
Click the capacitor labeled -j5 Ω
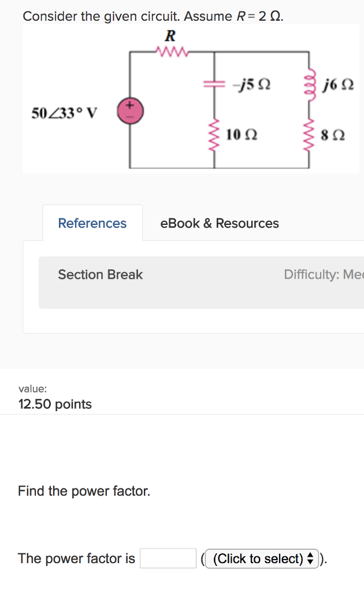coord(214,84)
